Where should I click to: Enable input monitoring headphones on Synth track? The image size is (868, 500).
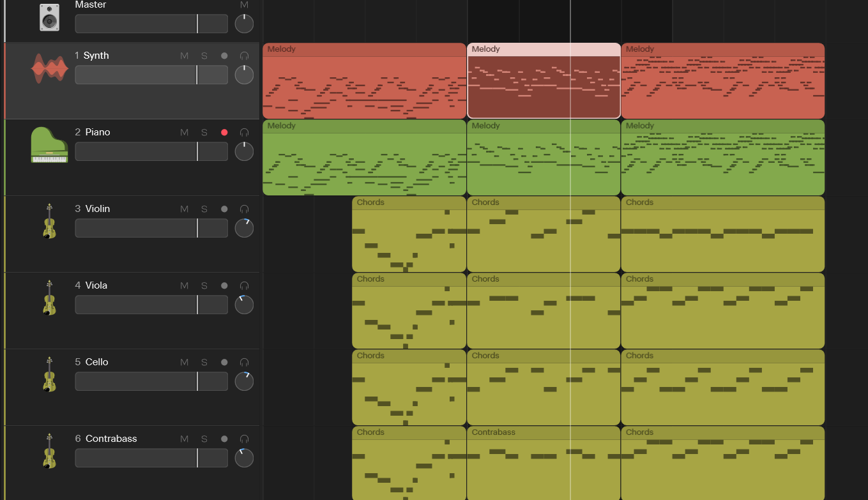(244, 56)
